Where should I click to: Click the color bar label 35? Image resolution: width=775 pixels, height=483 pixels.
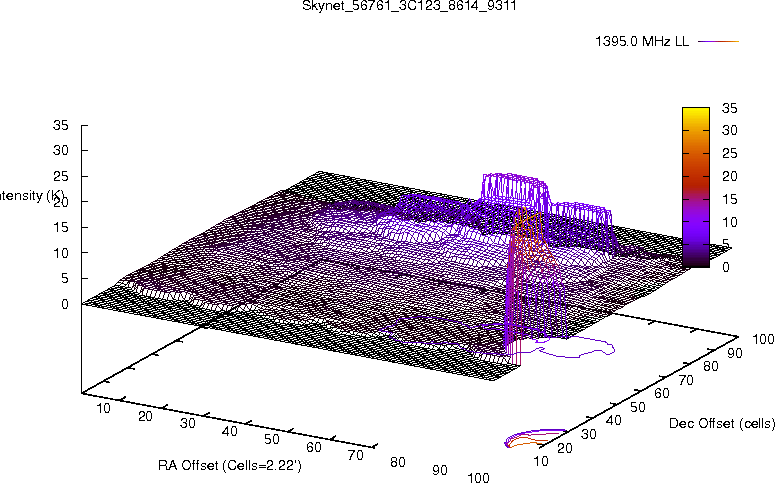(x=730, y=108)
